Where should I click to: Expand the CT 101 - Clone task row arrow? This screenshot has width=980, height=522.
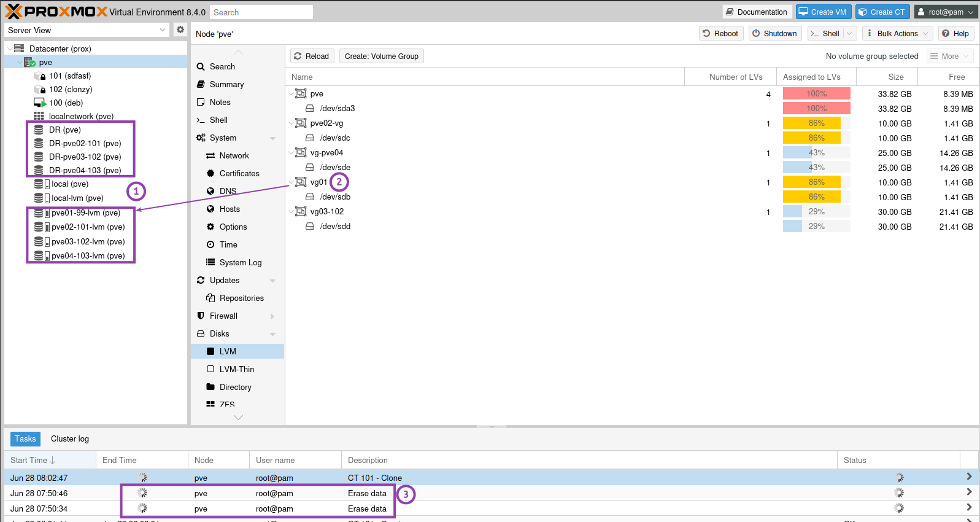(x=969, y=477)
